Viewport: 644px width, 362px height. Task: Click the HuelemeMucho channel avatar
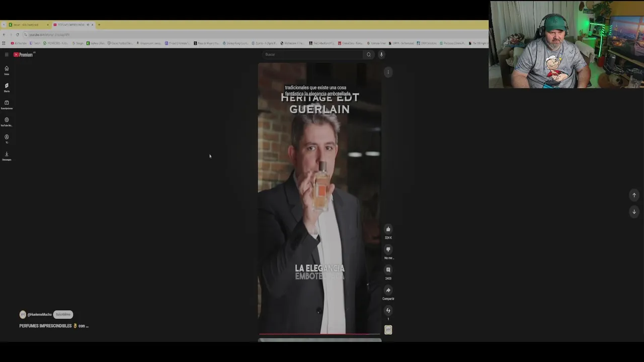(23, 314)
